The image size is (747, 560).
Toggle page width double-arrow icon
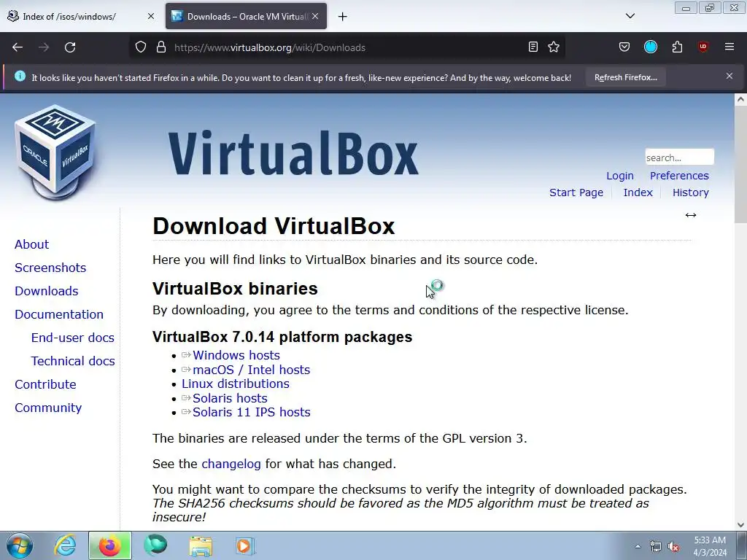pyautogui.click(x=691, y=215)
